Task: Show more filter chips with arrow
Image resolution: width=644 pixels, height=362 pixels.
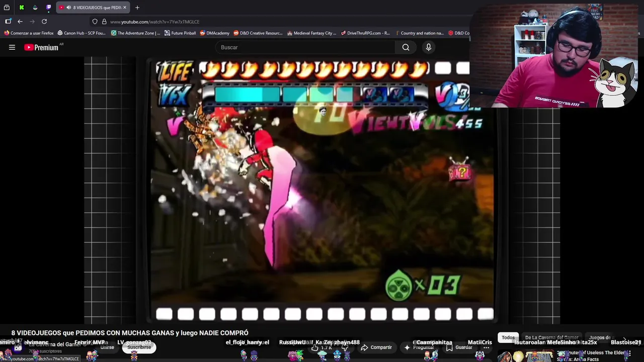Action: point(624,339)
